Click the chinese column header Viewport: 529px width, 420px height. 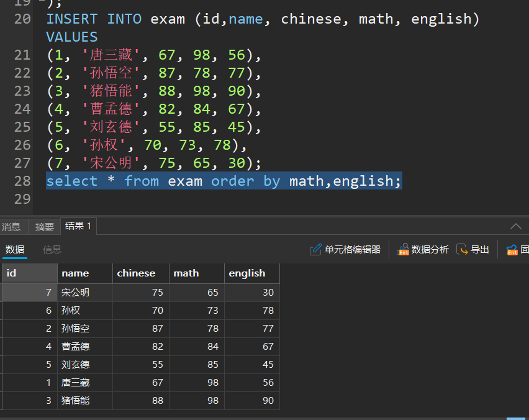(141, 273)
